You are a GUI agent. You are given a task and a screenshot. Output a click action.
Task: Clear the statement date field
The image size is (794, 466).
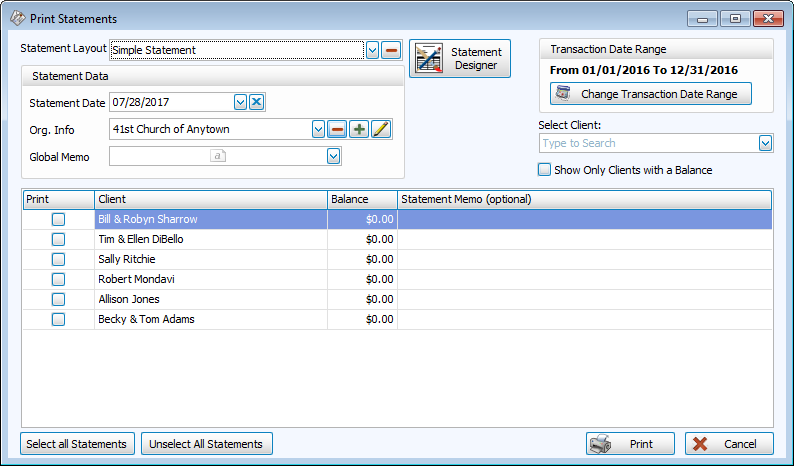click(257, 102)
